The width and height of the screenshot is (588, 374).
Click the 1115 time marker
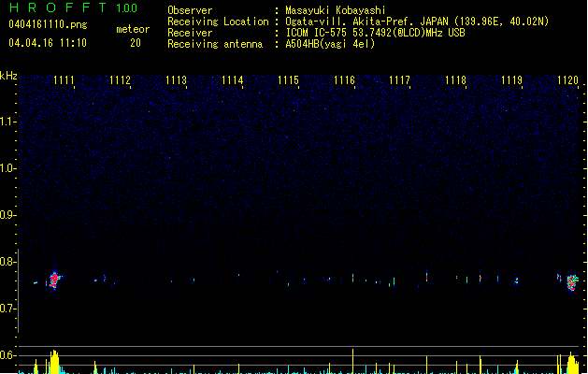[288, 80]
